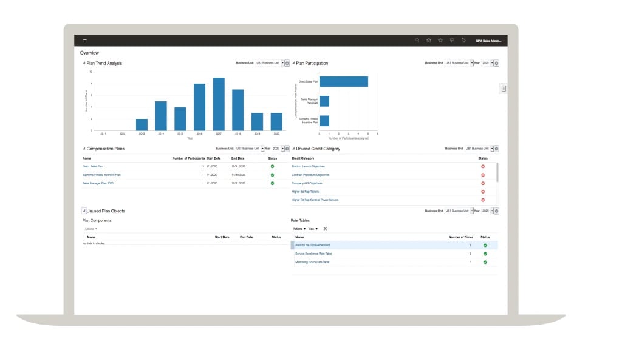This screenshot has width=622, height=364.
Task: Click the flag watchlist icon in header
Action: [452, 41]
